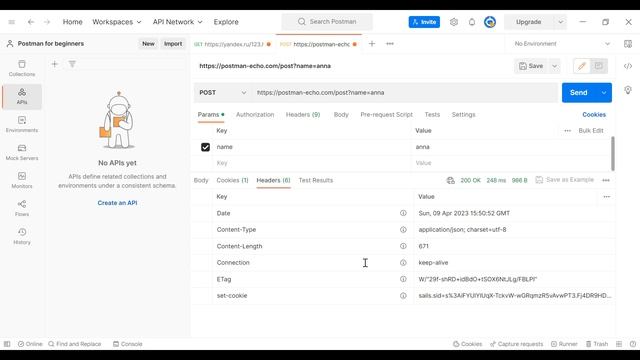Open the info lightbulb icon on right sidebar
Viewport: 640px width, 360px height.
coord(628,90)
